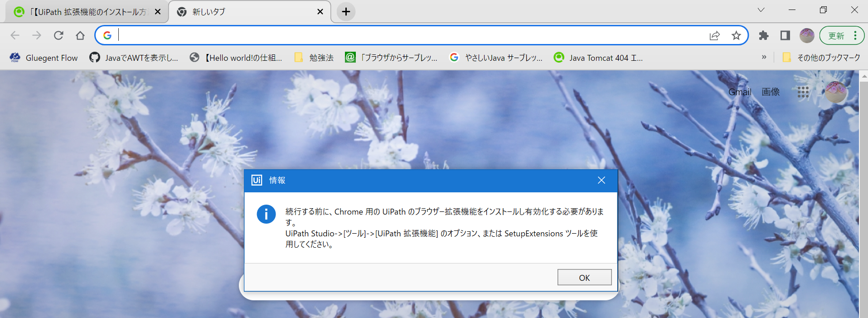
Task: Click the blue information icon in dialog
Action: coord(266,214)
